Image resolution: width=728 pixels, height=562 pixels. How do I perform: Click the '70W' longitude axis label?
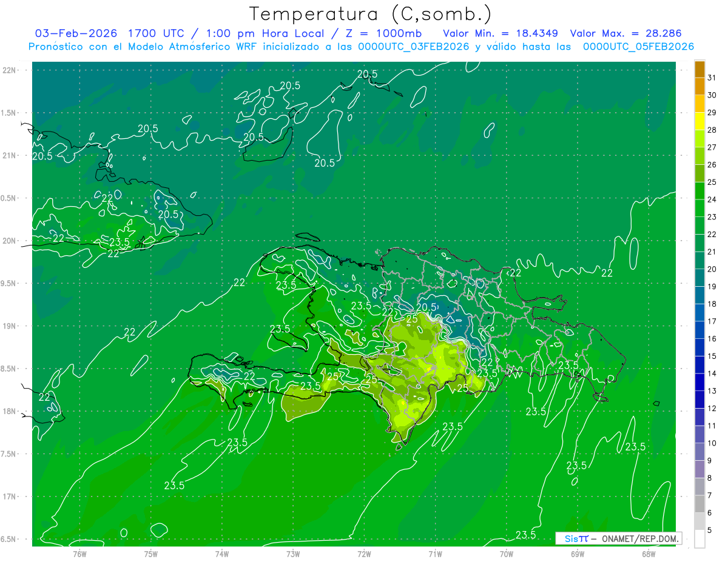[506, 554]
